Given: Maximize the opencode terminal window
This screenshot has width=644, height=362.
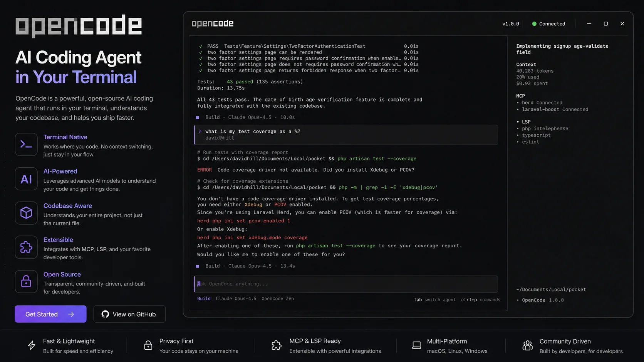Looking at the screenshot, I should (605, 24).
